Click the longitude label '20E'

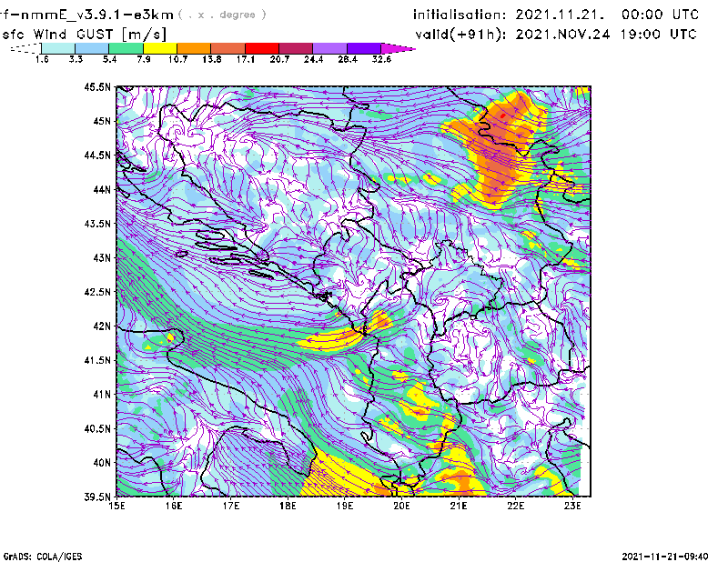click(401, 506)
